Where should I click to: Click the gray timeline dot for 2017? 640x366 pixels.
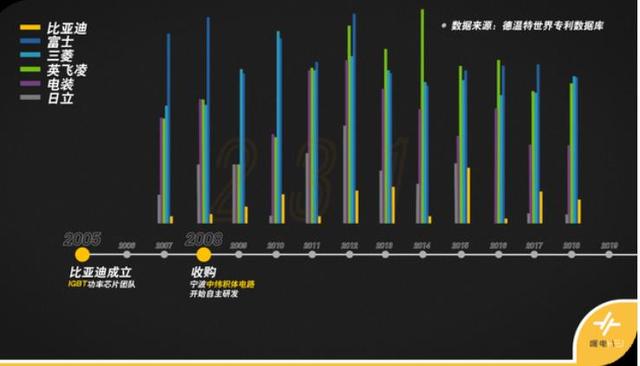point(534,255)
